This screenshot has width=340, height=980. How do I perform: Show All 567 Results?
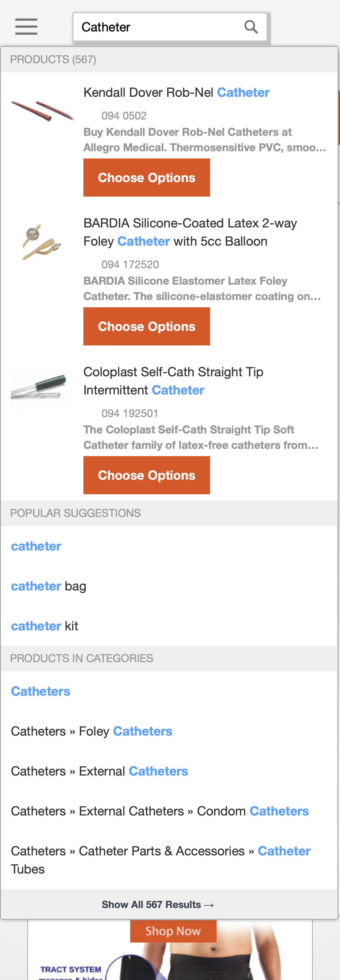point(157,905)
